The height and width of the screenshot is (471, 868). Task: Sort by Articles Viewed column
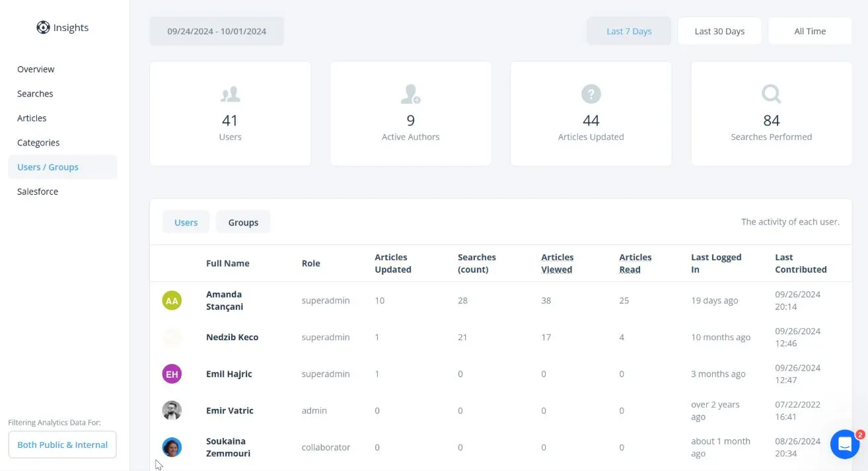tap(557, 263)
